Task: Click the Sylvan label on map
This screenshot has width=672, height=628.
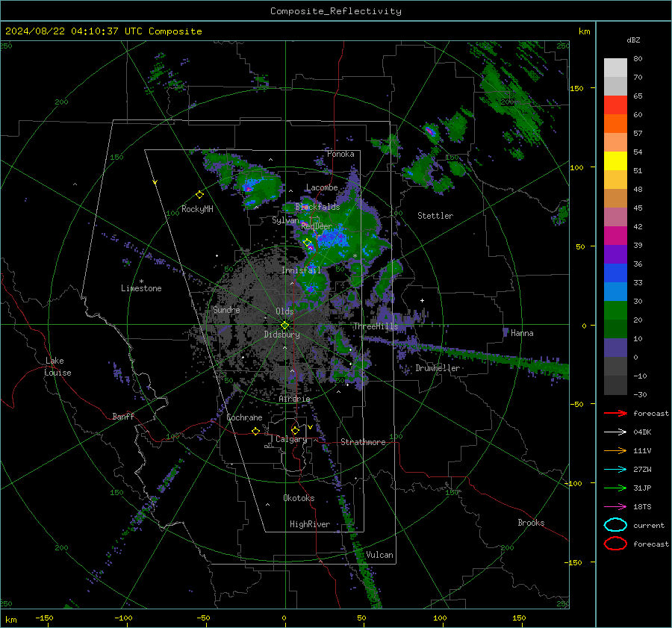Action: pyautogui.click(x=285, y=220)
